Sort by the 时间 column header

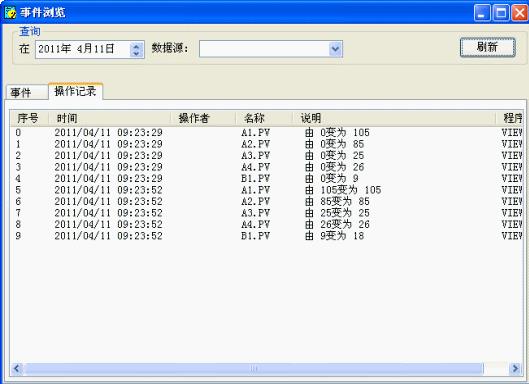coord(110,118)
